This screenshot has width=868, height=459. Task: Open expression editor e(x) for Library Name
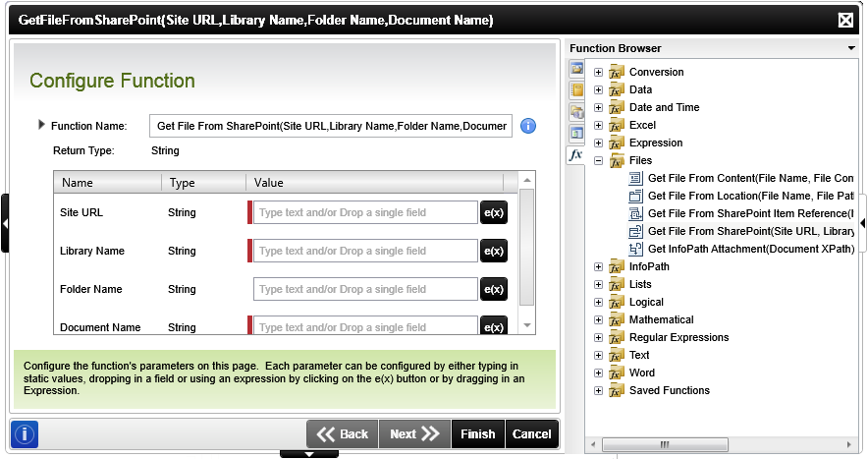point(493,251)
